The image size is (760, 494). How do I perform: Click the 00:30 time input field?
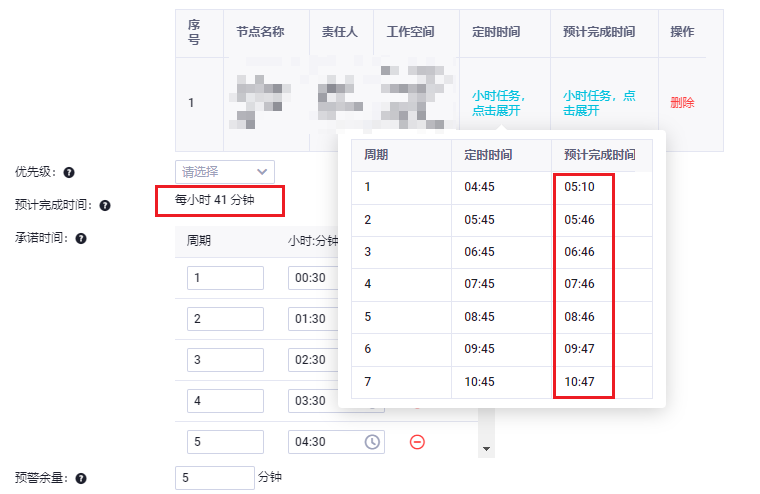[x=312, y=278]
